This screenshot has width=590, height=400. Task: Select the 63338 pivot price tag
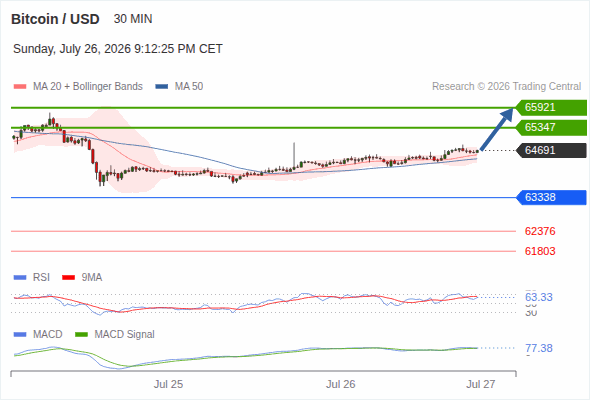click(x=551, y=198)
